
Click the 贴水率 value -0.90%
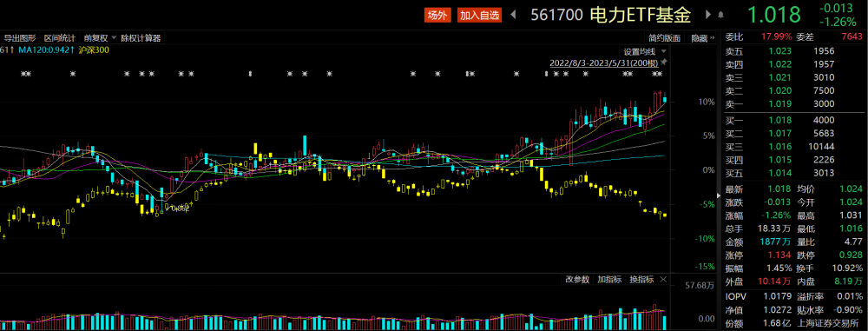click(849, 310)
